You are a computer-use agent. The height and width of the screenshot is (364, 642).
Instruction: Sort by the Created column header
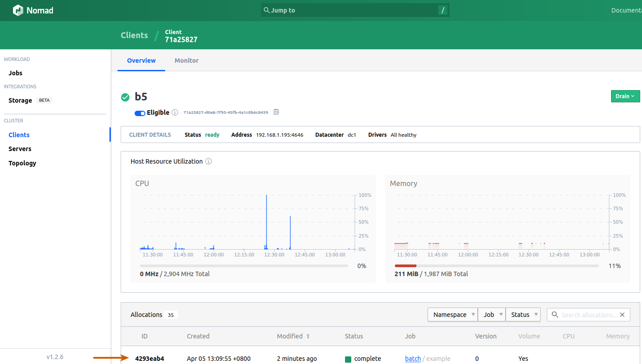[198, 336]
